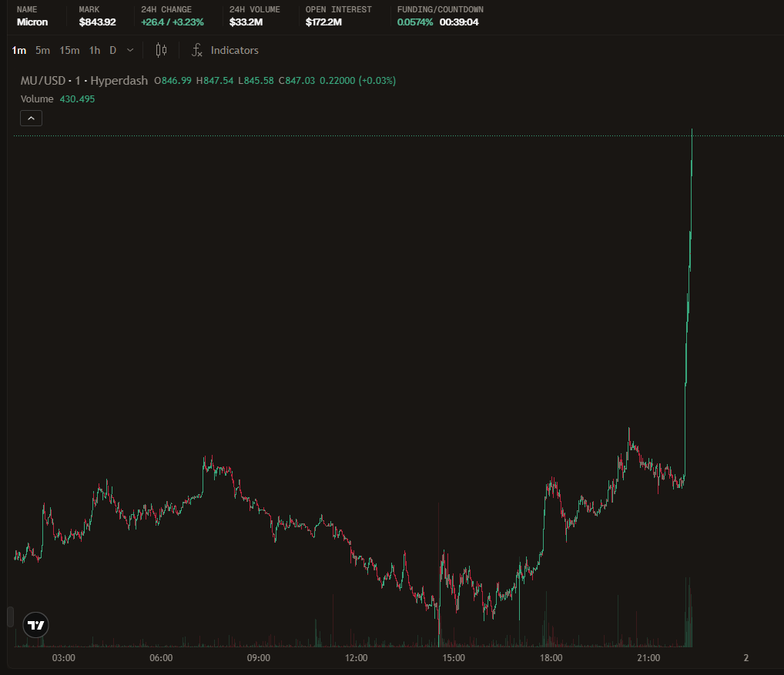Viewport: 784px width, 675px height.
Task: Switch to the 5m timeframe
Action: coord(42,51)
